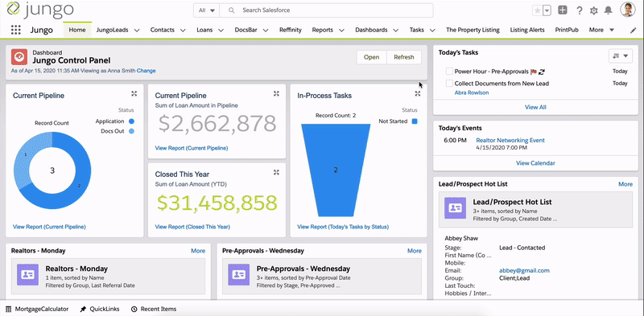Click the user profile avatar

coord(628,10)
